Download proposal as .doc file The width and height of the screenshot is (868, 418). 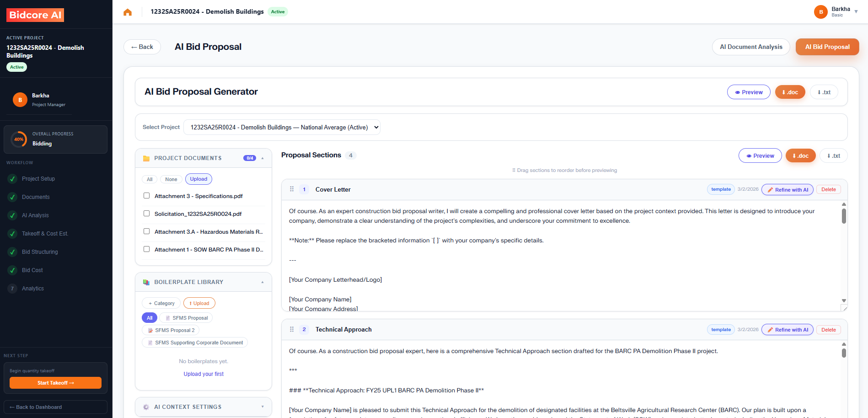tap(790, 92)
